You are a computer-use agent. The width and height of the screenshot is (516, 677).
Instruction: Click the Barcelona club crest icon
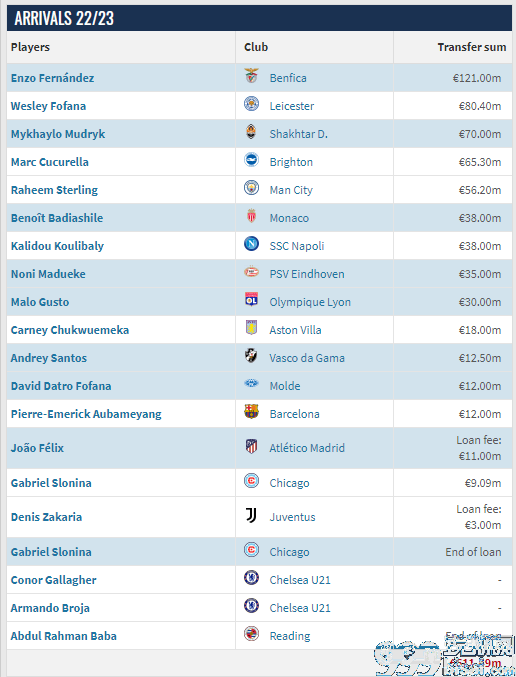point(251,411)
